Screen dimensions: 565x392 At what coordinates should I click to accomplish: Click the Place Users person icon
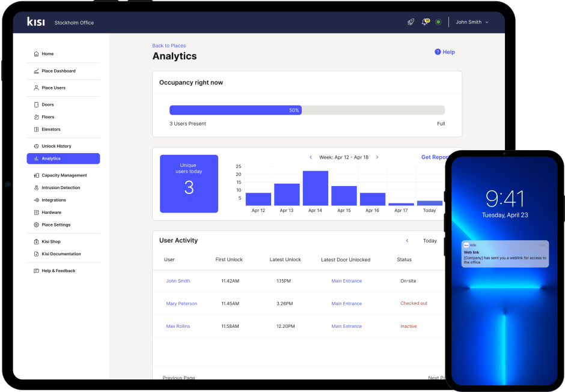click(36, 88)
